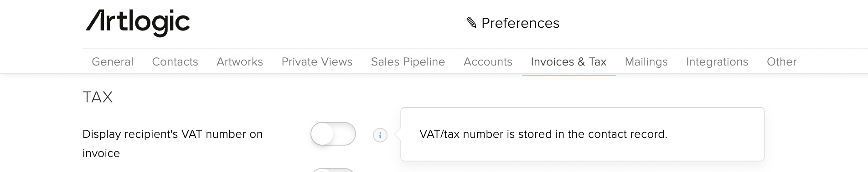Open the Other preferences tab
The height and width of the screenshot is (172, 868).
point(781,62)
